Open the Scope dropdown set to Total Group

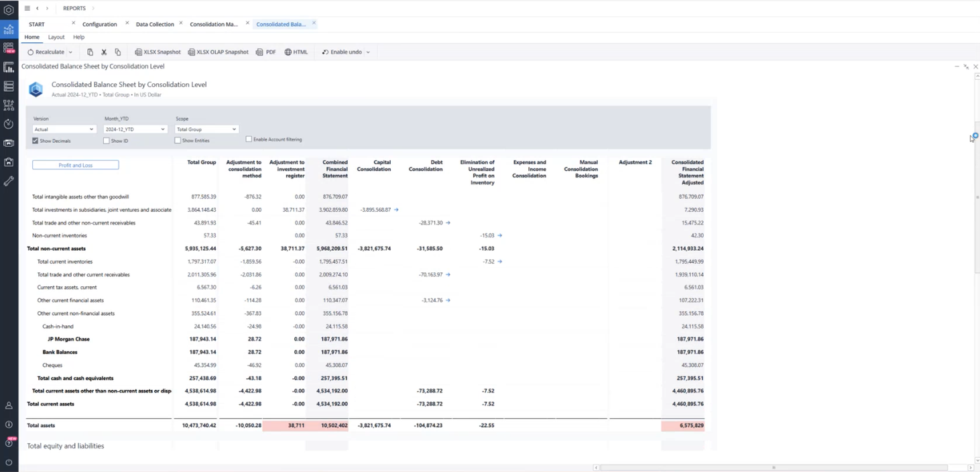206,129
